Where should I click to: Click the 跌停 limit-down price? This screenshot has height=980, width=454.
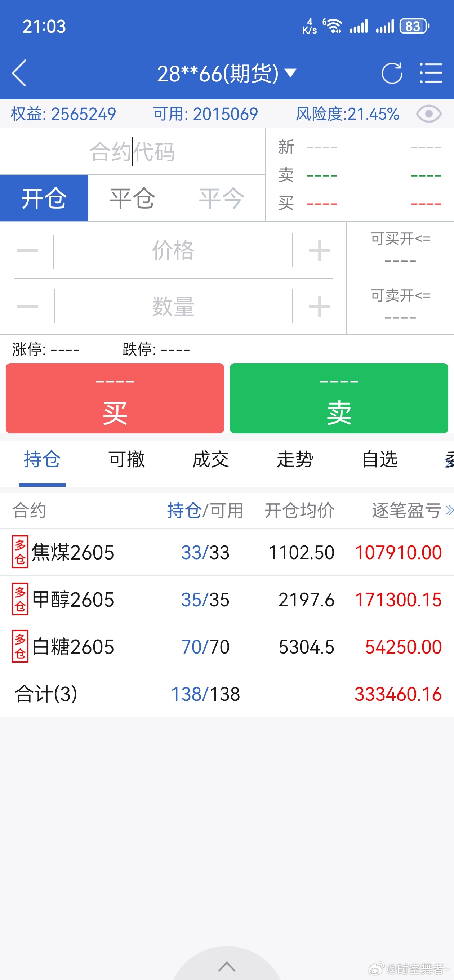156,349
